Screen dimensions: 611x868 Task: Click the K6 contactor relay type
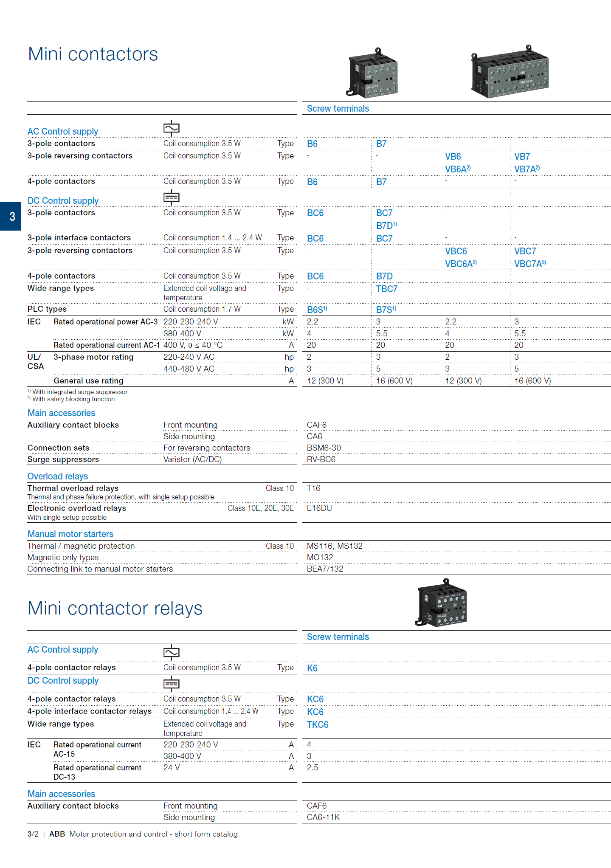coord(312,668)
